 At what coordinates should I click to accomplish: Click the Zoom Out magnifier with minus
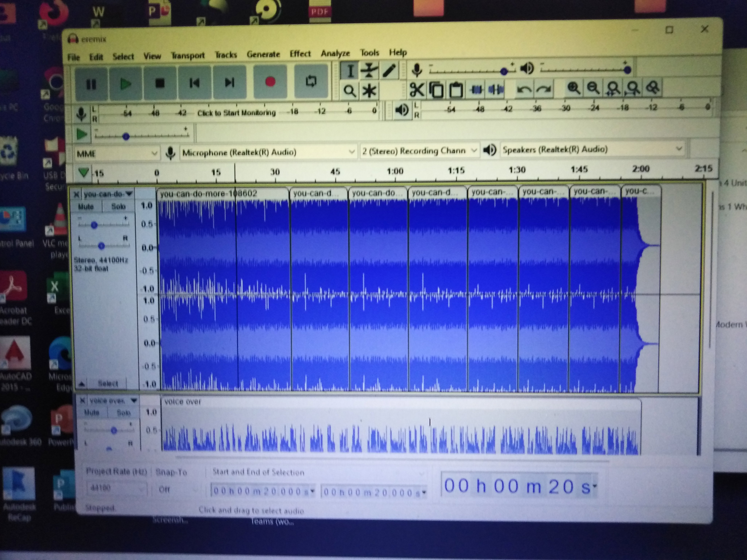pos(593,88)
